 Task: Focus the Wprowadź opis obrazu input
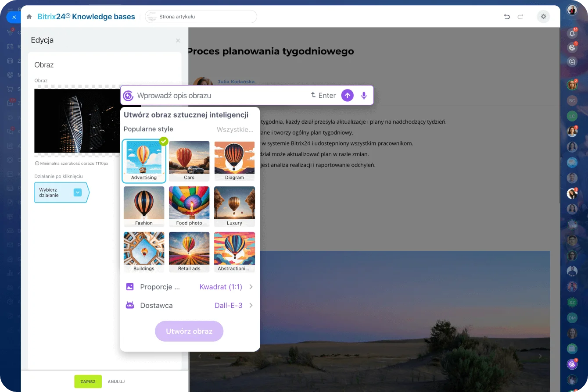pyautogui.click(x=219, y=96)
